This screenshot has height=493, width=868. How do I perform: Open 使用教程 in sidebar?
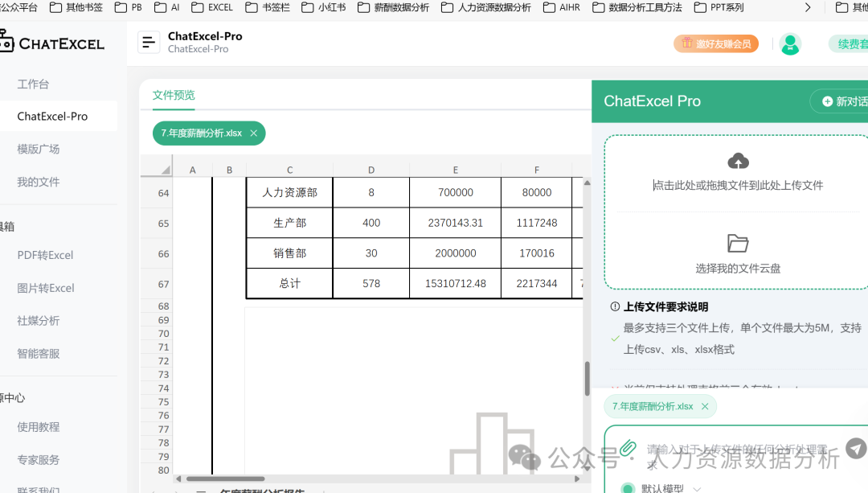pyautogui.click(x=39, y=427)
